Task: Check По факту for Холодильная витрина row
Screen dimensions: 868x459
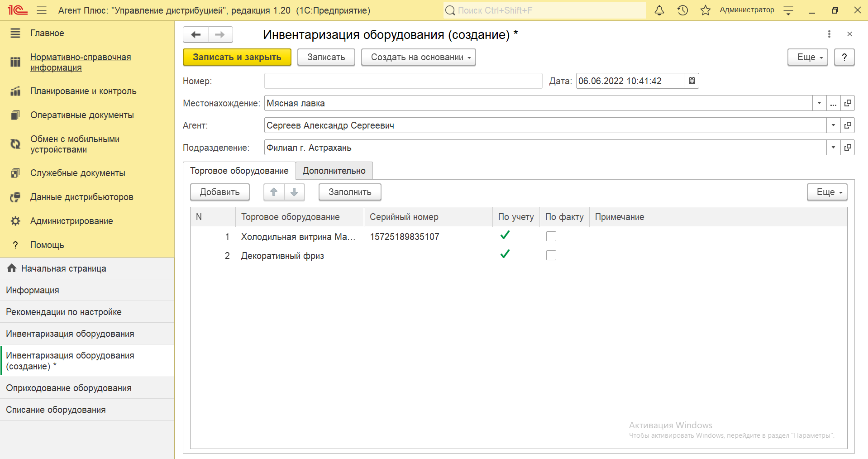Action: point(551,236)
